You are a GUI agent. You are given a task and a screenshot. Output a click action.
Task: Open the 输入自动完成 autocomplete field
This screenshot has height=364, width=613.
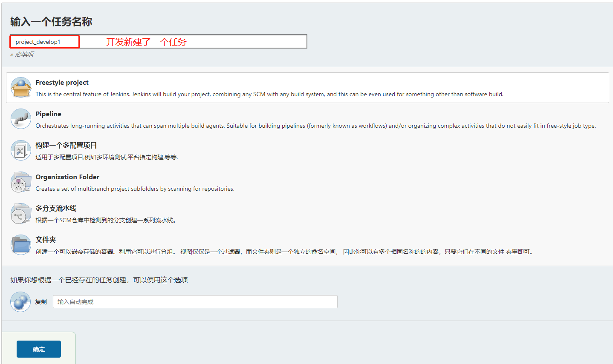195,301
